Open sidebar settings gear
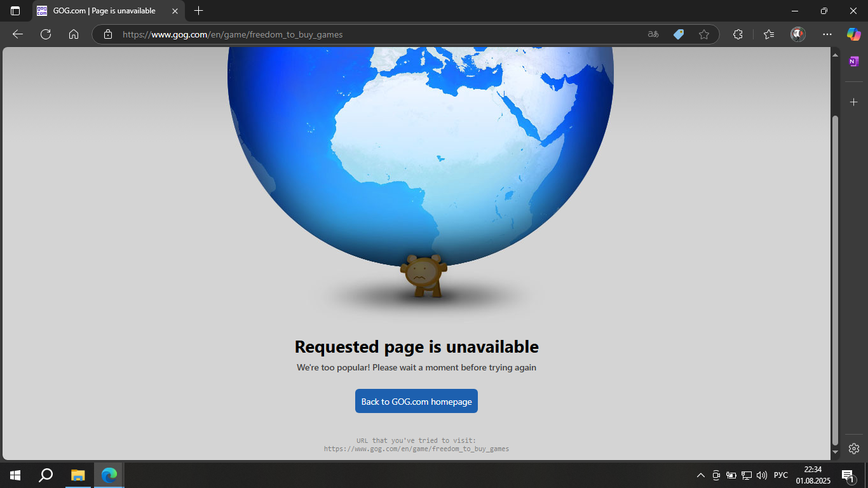 point(854,449)
